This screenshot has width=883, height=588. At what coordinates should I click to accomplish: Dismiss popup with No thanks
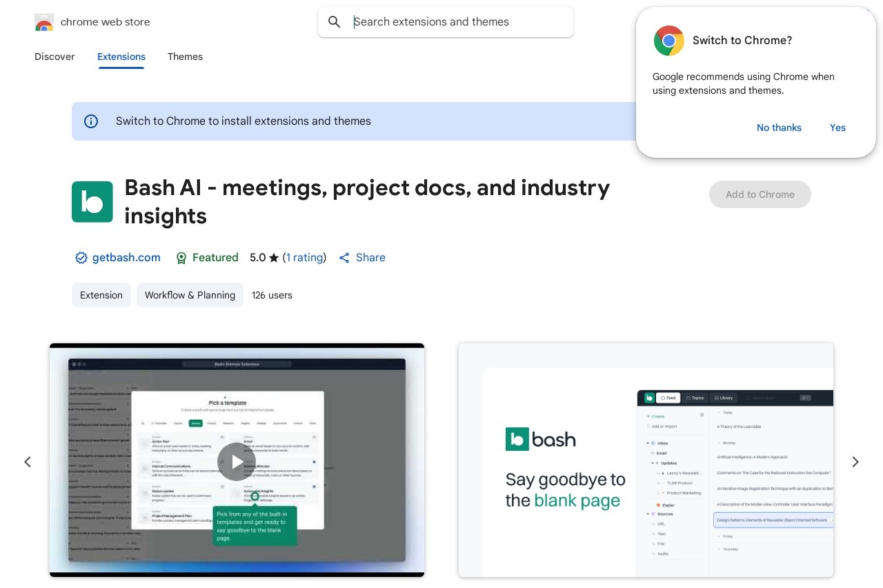pyautogui.click(x=779, y=128)
